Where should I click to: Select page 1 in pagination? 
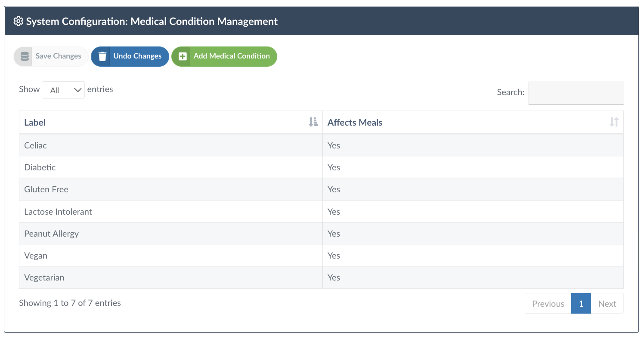pyautogui.click(x=581, y=304)
